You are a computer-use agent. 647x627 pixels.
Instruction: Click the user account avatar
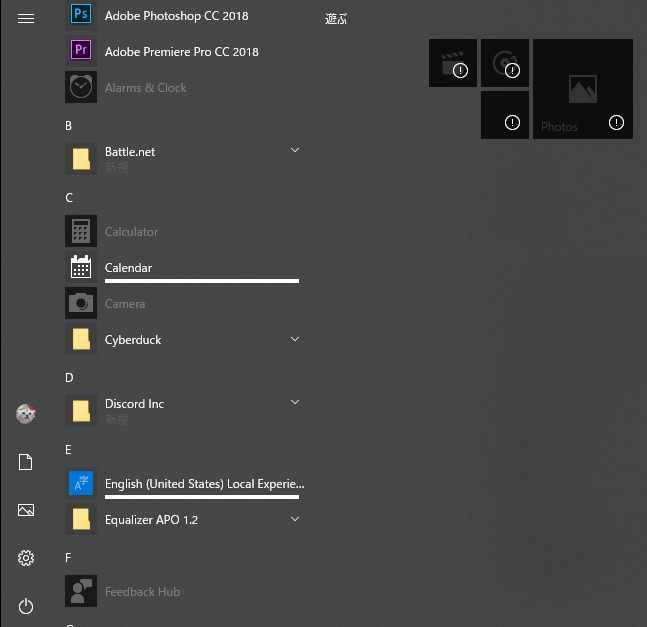point(26,414)
